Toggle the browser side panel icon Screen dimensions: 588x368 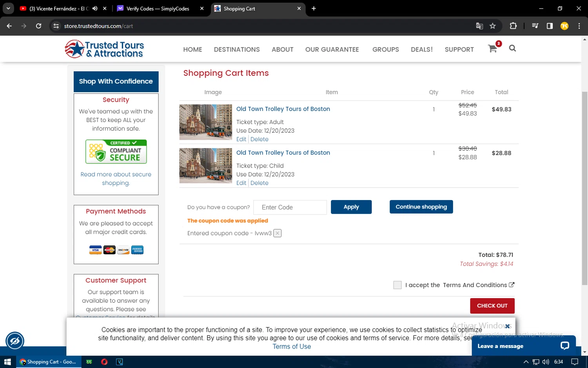click(x=550, y=26)
